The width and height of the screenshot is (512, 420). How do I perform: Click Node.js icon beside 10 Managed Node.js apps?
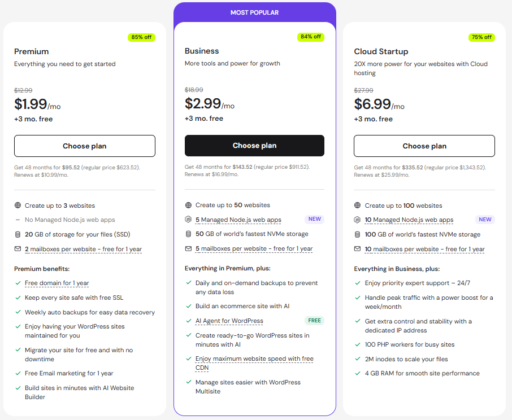[x=357, y=220]
